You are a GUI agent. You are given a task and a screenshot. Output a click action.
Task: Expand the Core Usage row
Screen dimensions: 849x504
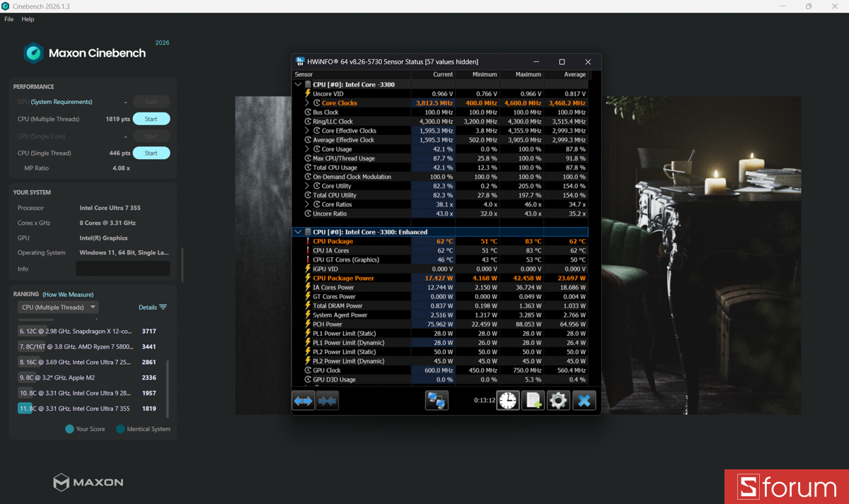tap(307, 149)
